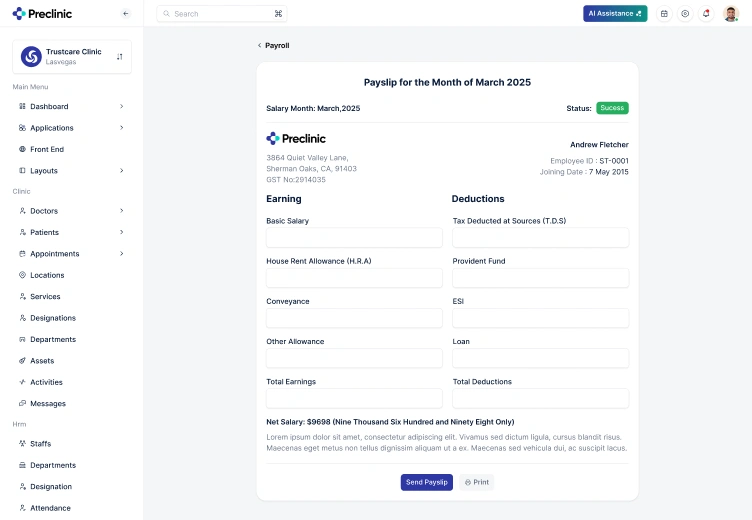
Task: Click the AI Assistance button
Action: (x=615, y=13)
